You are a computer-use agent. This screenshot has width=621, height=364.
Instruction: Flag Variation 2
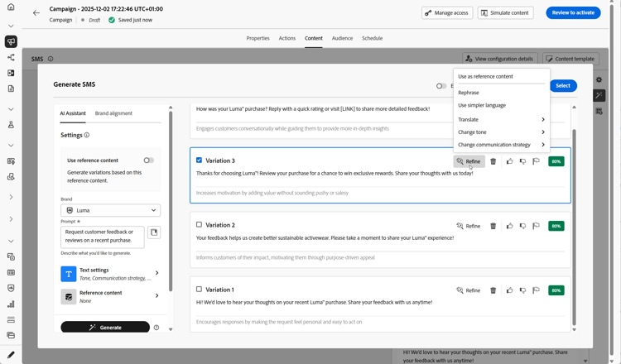pos(536,226)
